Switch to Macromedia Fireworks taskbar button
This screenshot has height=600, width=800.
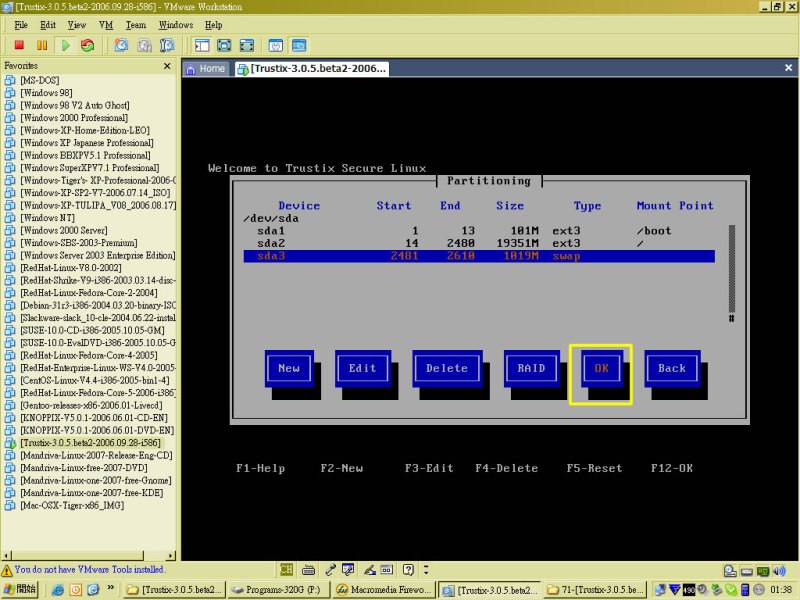[384, 590]
